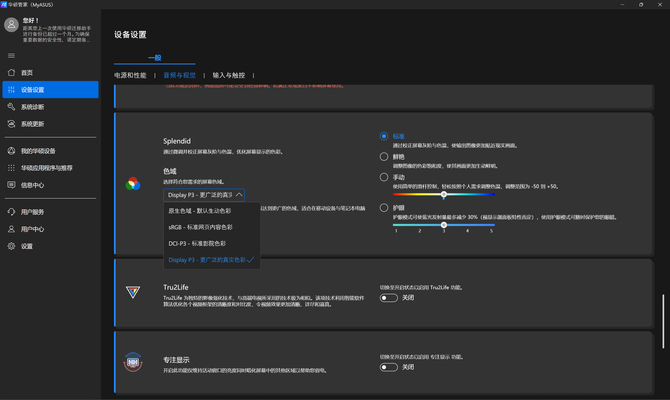Click the Splendid section title
This screenshot has width=670, height=400.
(177, 141)
